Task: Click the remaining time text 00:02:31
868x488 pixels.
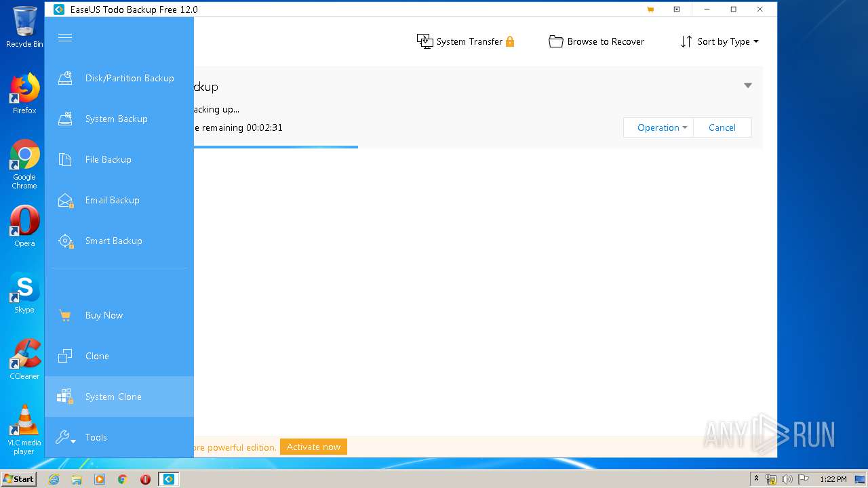Action: coord(264,127)
